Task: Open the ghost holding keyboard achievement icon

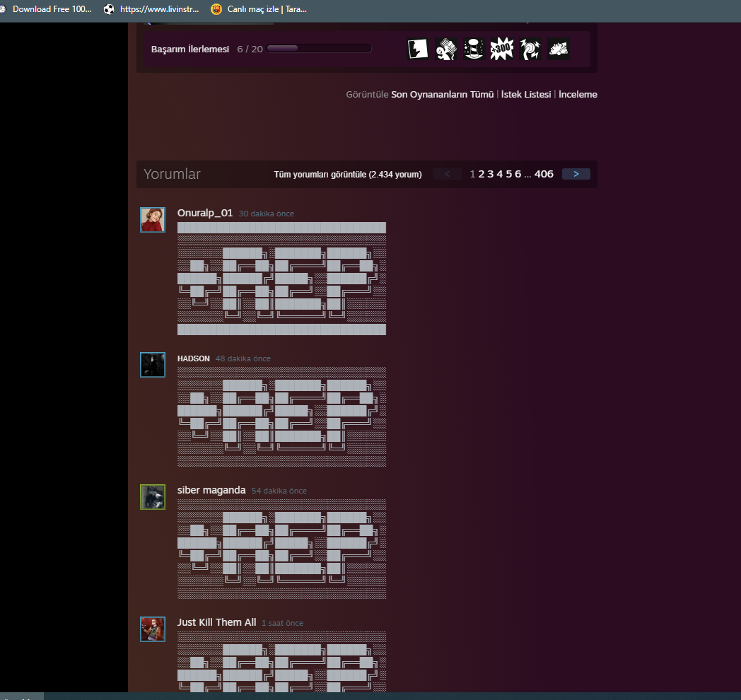Action: tap(445, 49)
